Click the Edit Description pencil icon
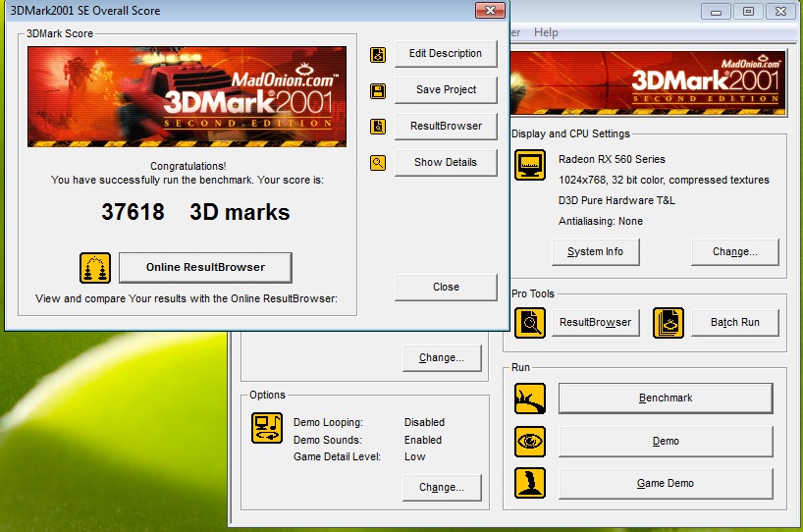This screenshot has height=532, width=803. (378, 55)
